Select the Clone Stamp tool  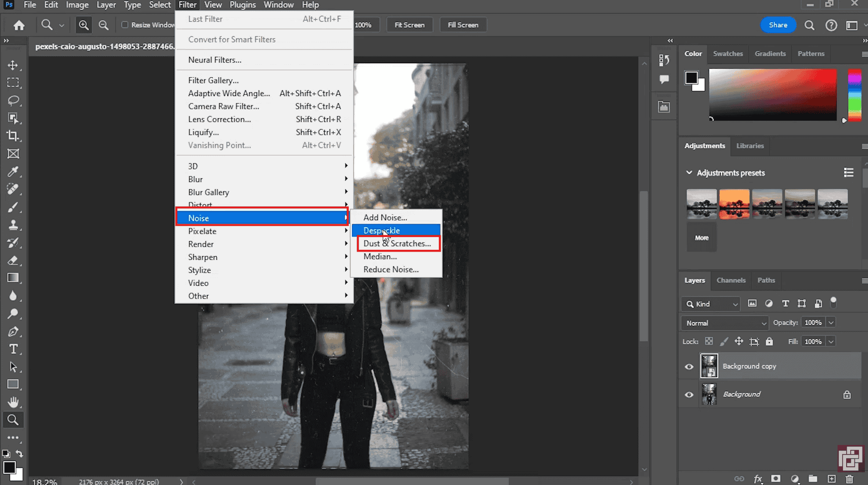point(13,225)
